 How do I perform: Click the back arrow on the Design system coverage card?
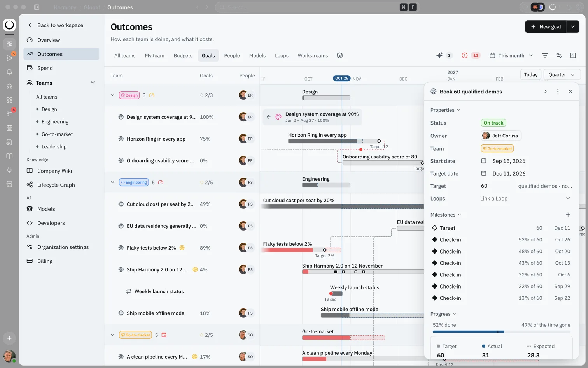(x=269, y=117)
